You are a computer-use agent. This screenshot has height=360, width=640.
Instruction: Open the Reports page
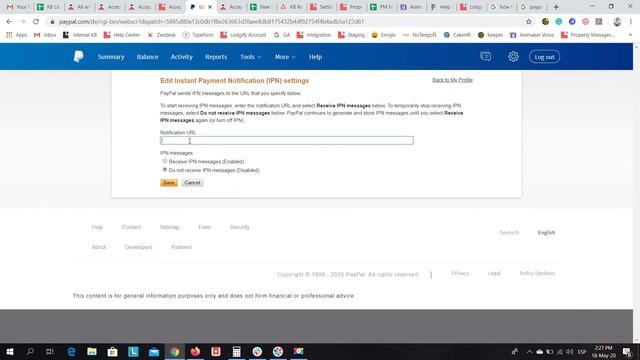[216, 57]
